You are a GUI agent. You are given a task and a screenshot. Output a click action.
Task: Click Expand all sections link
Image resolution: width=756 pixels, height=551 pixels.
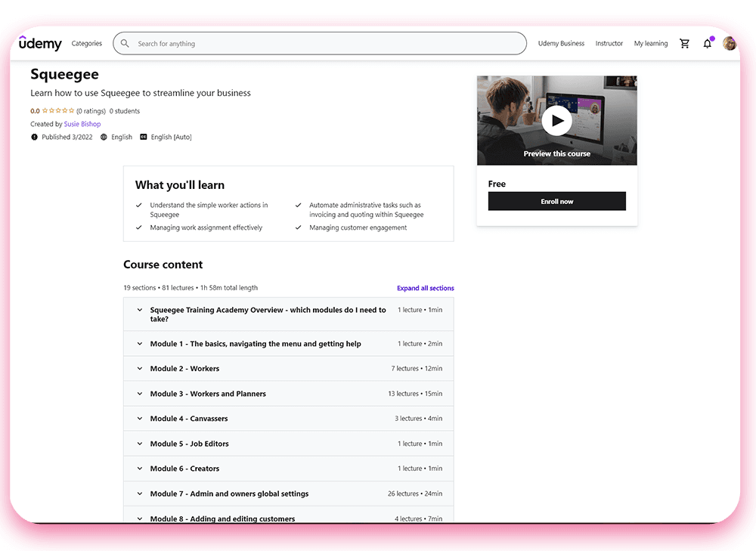[x=425, y=288]
